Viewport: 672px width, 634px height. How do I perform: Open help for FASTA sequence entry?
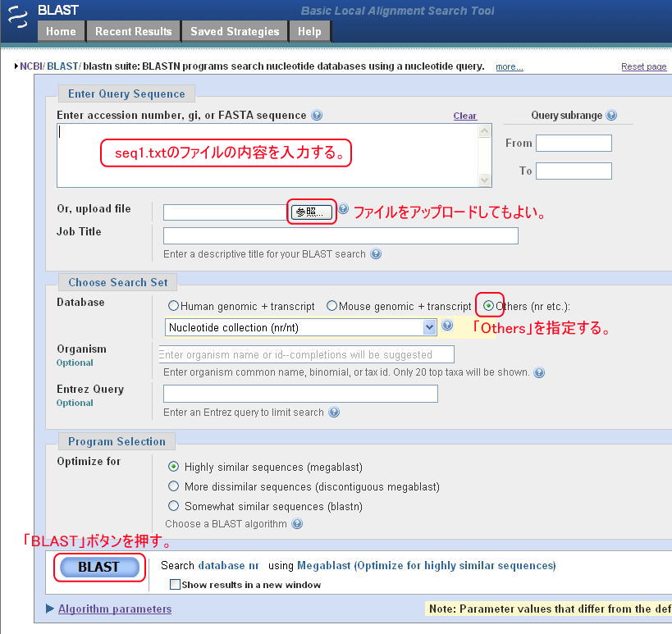point(317,115)
